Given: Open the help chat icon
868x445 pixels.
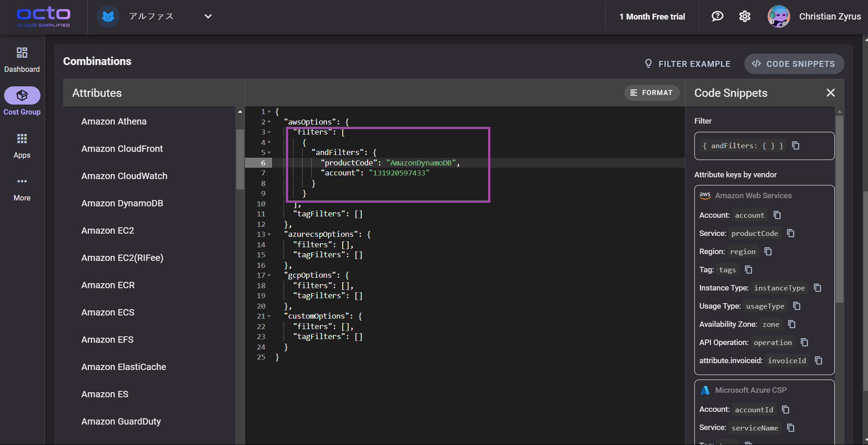Looking at the screenshot, I should click(x=717, y=16).
